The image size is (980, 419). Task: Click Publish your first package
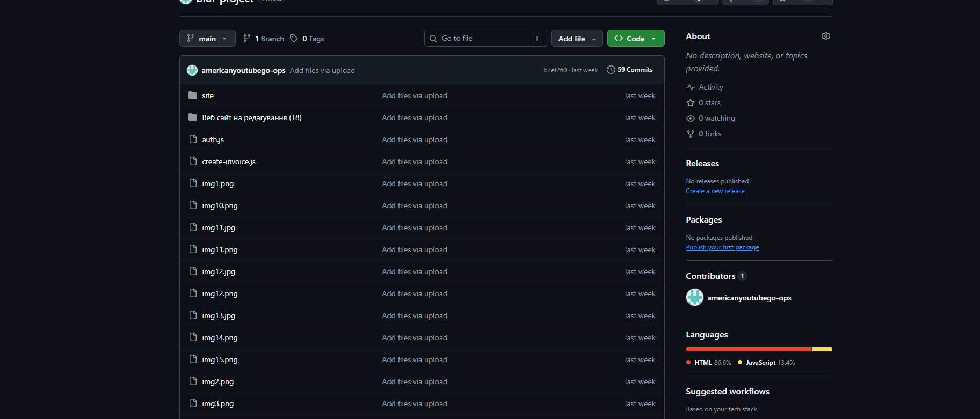(722, 247)
